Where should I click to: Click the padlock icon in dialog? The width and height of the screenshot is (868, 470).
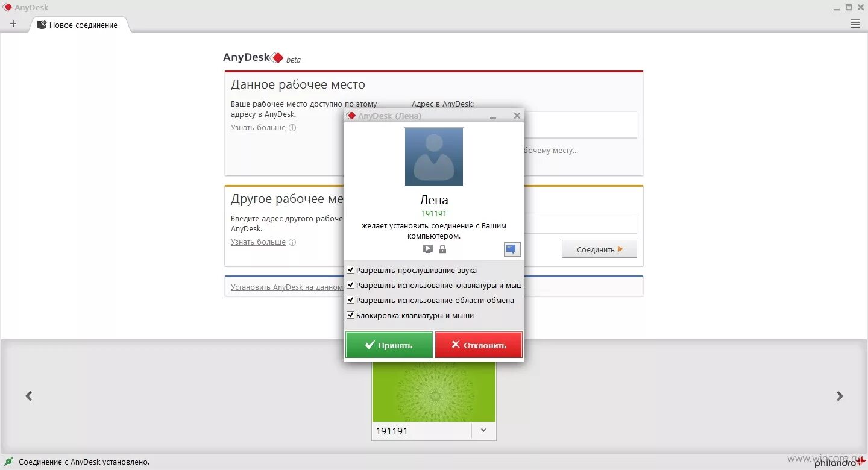tap(442, 249)
